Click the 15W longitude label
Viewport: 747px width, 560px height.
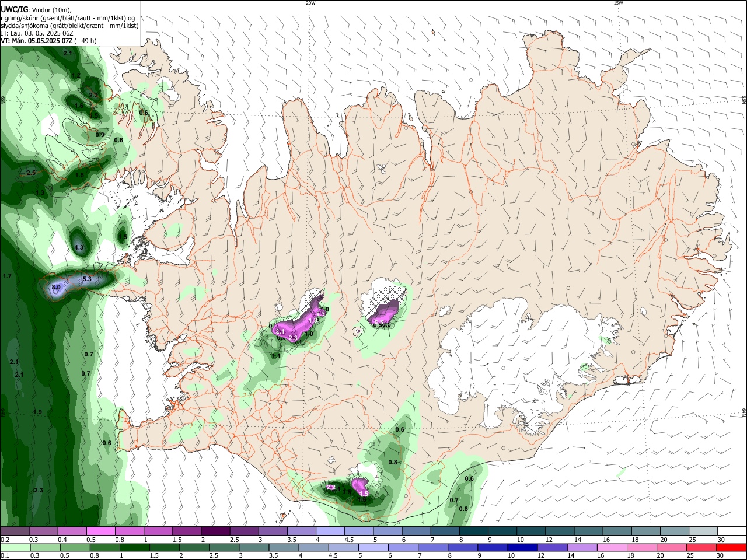pos(618,3)
